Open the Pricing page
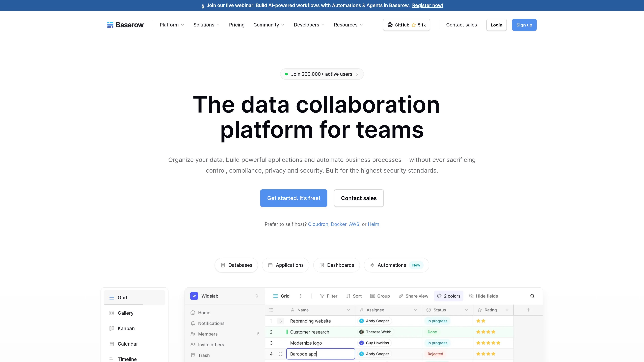The height and width of the screenshot is (362, 644). click(237, 25)
